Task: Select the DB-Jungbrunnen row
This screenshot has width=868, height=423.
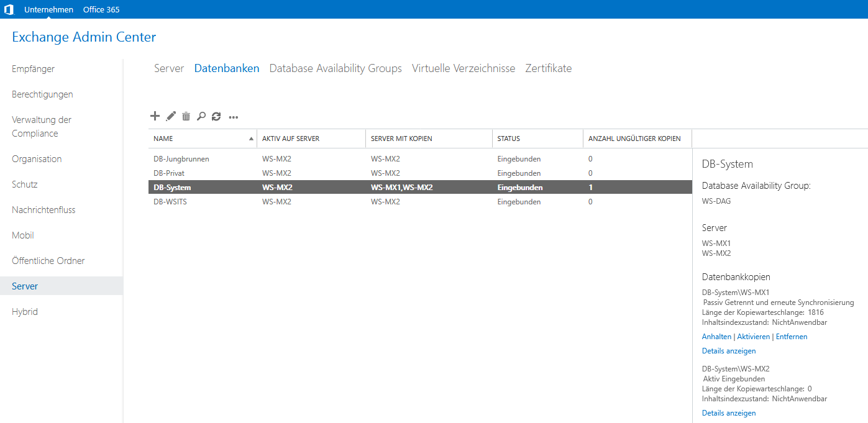Action: pos(420,159)
